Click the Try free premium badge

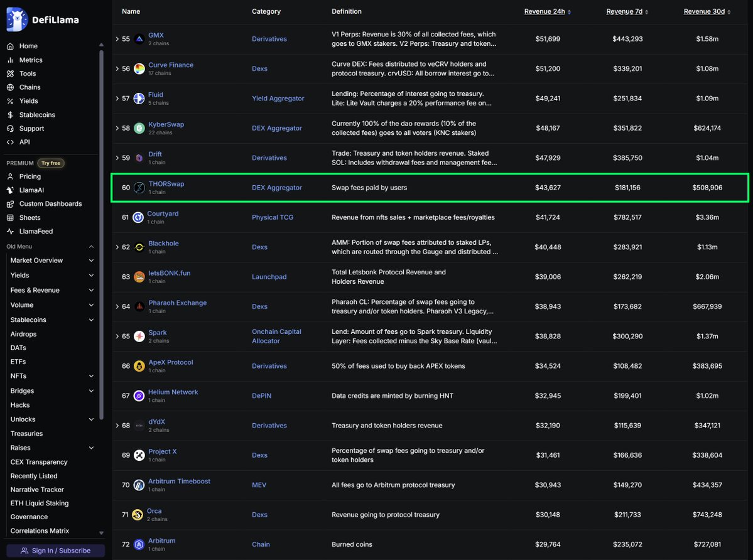(51, 163)
